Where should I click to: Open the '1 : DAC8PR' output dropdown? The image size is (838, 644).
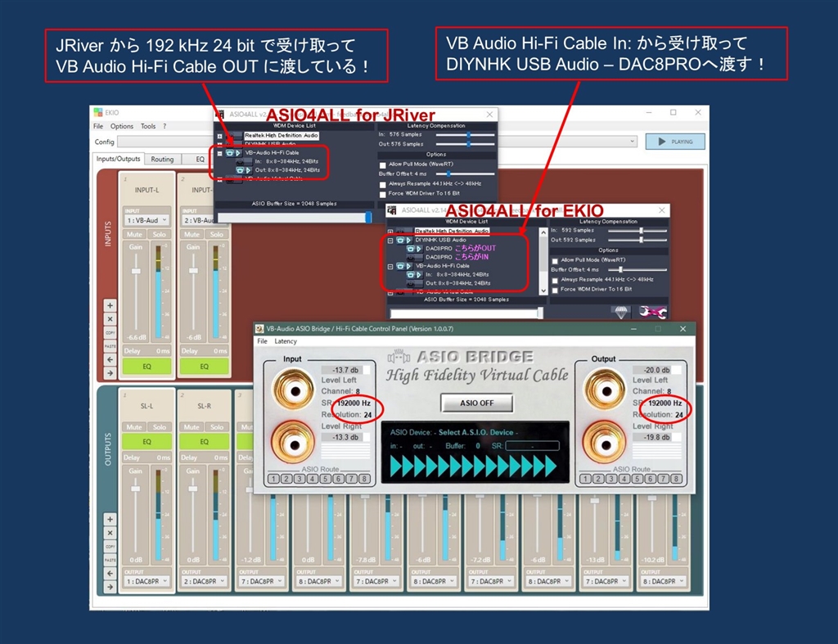[x=147, y=581]
